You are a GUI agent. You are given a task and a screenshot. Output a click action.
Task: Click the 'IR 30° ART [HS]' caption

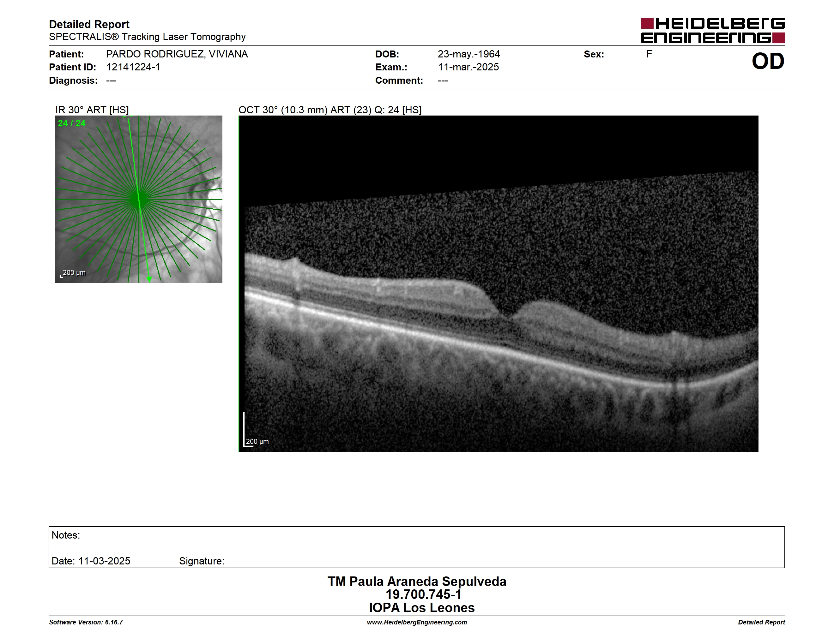pyautogui.click(x=92, y=110)
